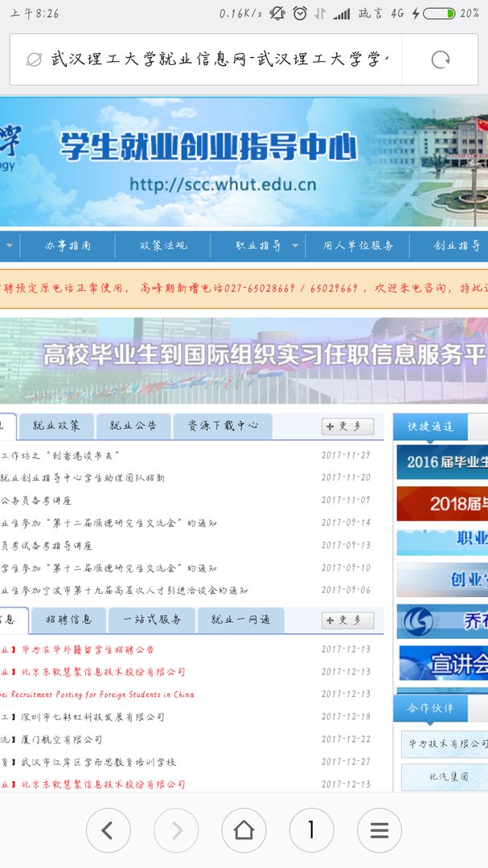Tap the signal strength bars icon
This screenshot has width=488, height=868.
click(342, 14)
